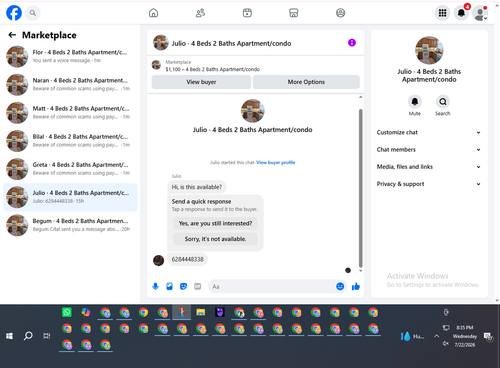
Task: Record a voice clip with microphone icon
Action: (155, 286)
